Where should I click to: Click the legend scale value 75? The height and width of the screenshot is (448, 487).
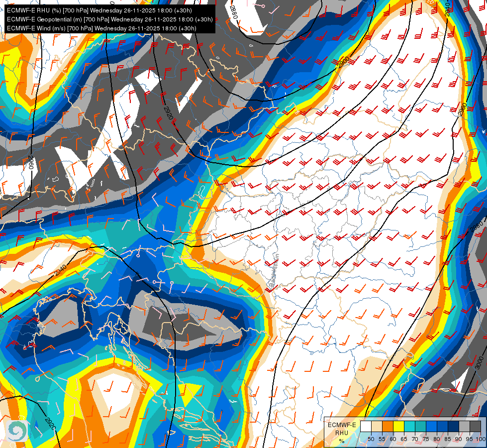click(x=426, y=439)
